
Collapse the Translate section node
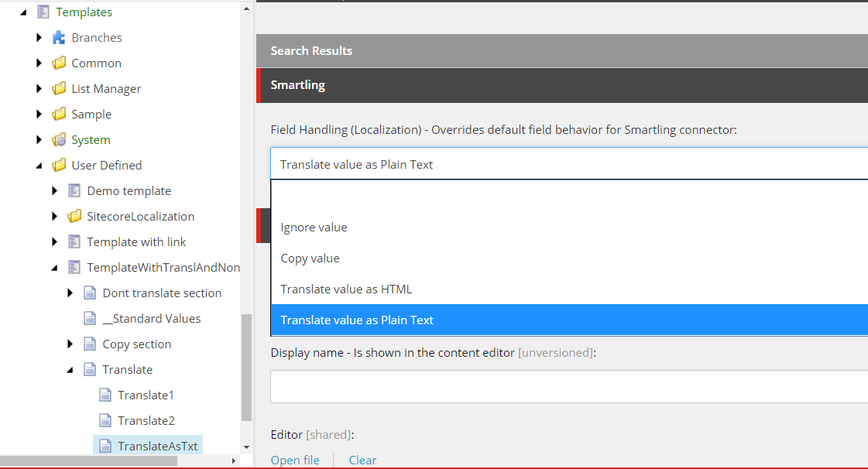click(70, 370)
